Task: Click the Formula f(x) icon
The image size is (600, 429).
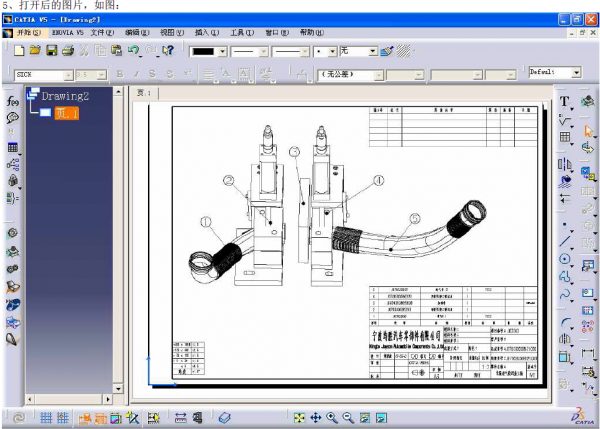Action: [13, 101]
